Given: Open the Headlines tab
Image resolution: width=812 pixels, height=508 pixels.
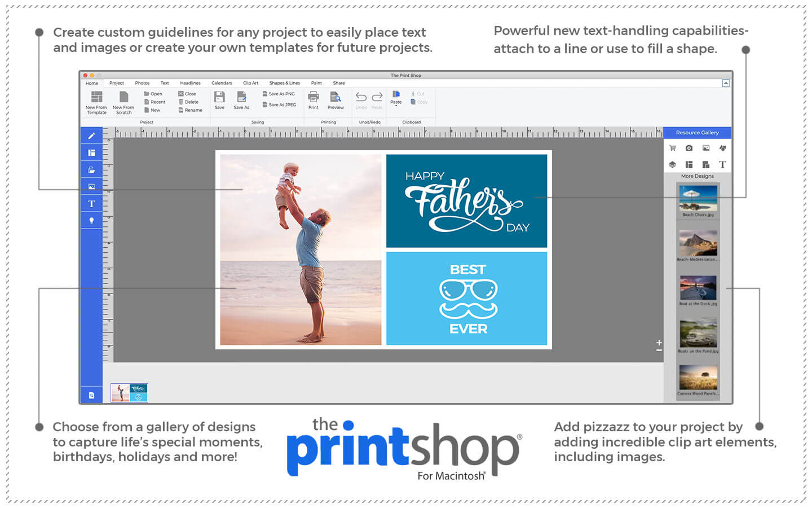Looking at the screenshot, I should point(190,83).
